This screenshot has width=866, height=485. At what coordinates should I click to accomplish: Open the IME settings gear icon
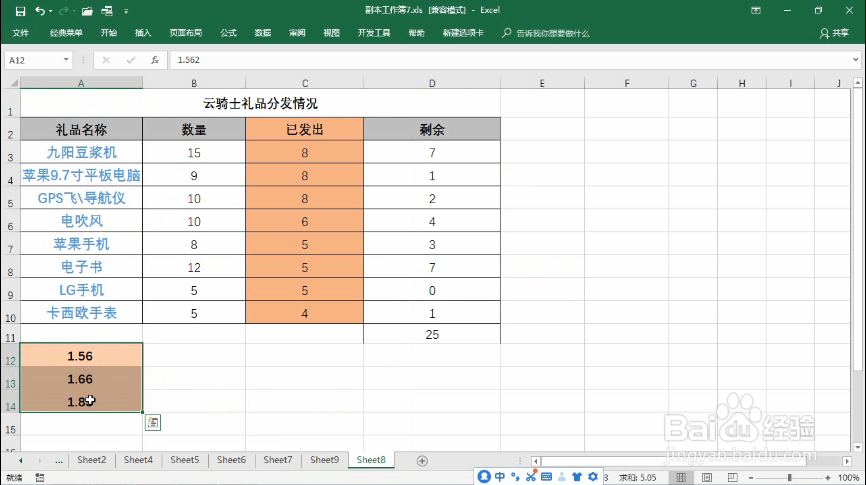[593, 476]
